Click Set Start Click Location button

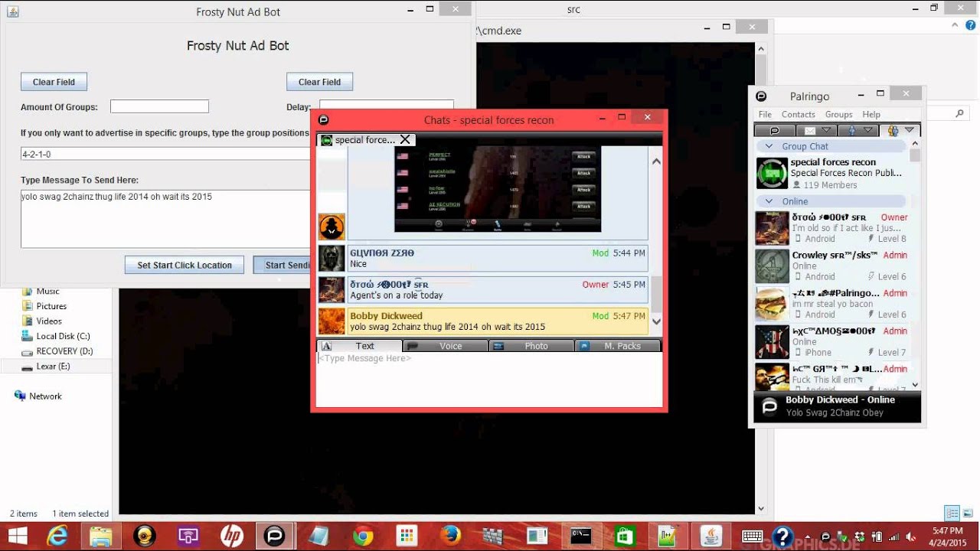(x=185, y=265)
